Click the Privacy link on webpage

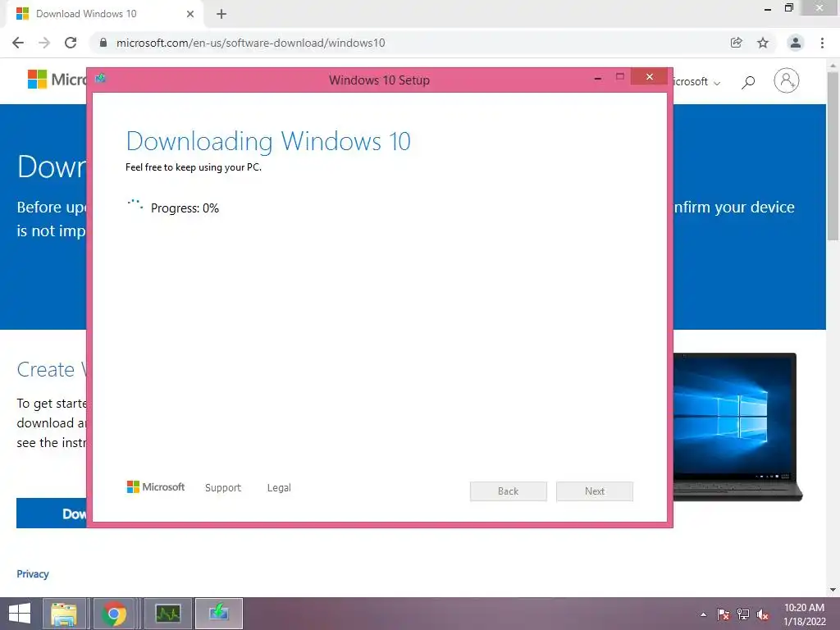[x=33, y=573]
